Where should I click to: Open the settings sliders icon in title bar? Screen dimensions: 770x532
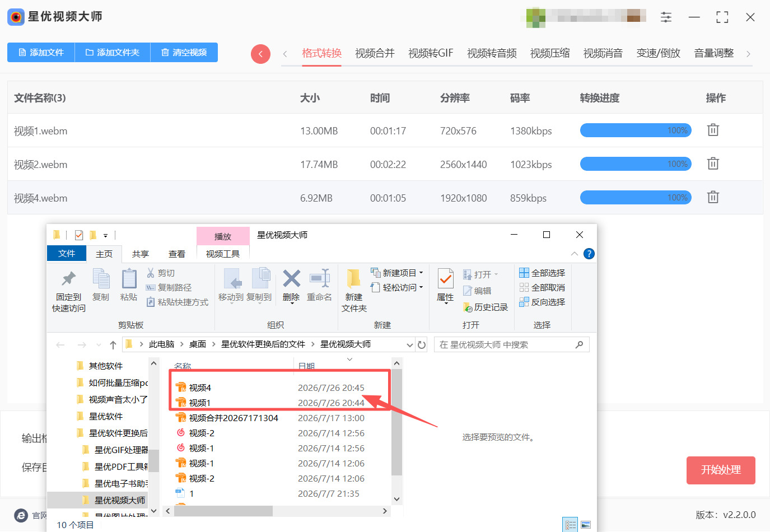coord(666,17)
